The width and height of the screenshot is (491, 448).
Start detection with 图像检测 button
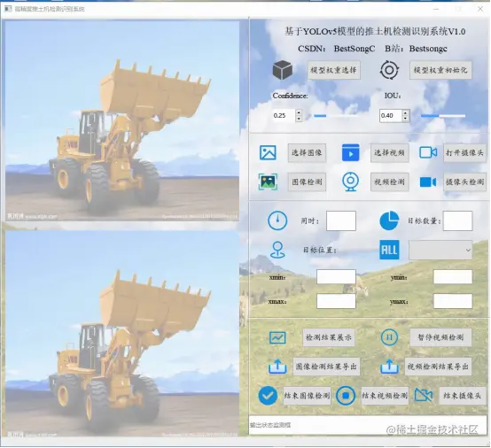pos(307,182)
